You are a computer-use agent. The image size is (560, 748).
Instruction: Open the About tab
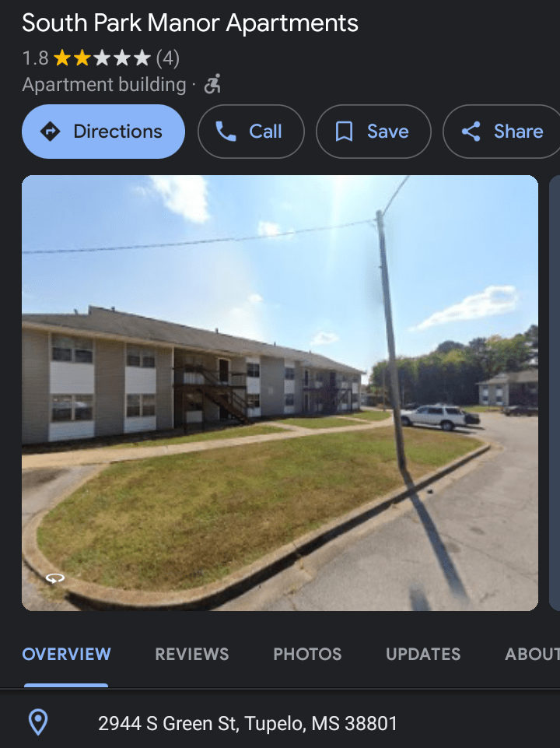(532, 654)
